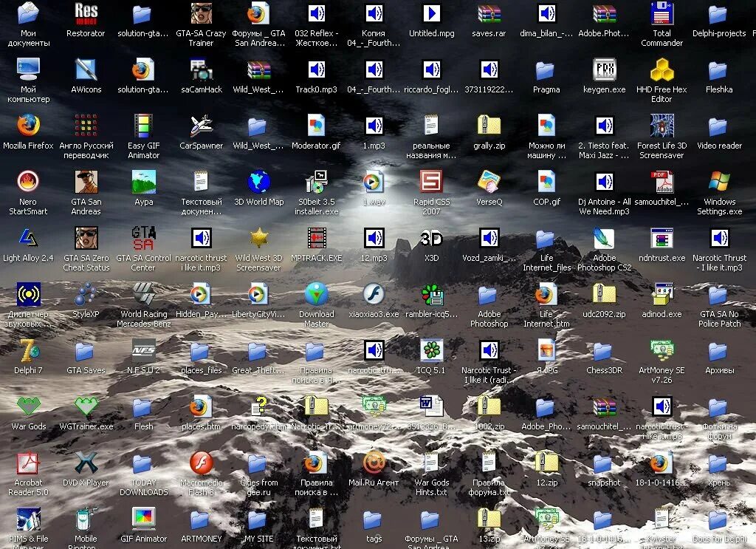Open the ICQ 5.1 shortcut
This screenshot has width=756, height=549.
point(431,350)
